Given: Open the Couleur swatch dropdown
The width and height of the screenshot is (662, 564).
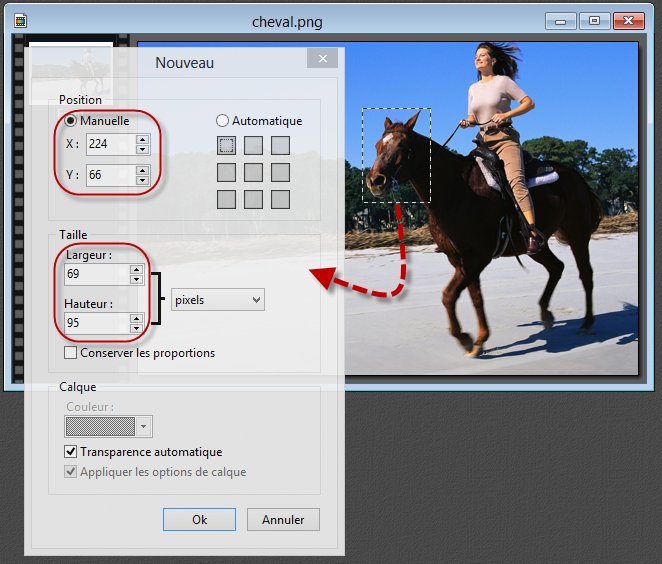Looking at the screenshot, I should (144, 426).
